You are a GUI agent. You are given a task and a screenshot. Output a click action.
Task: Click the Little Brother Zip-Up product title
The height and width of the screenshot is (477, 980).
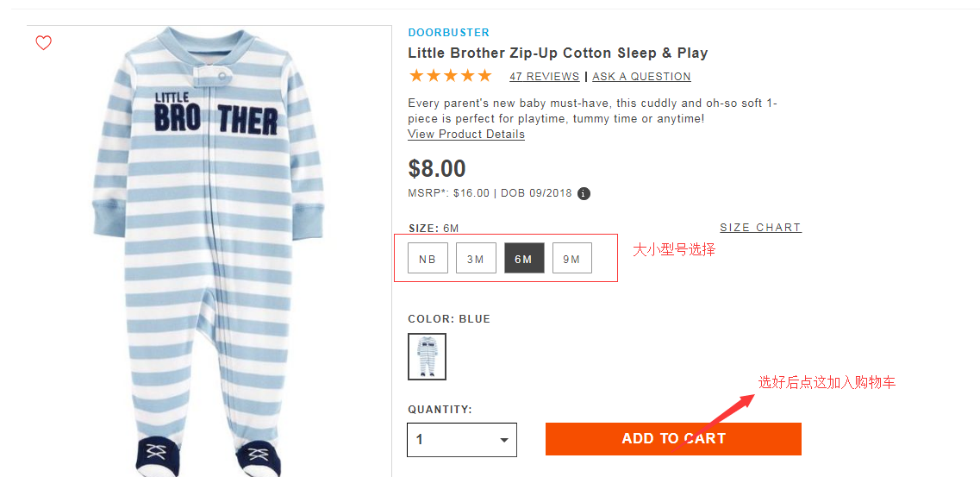tap(558, 53)
